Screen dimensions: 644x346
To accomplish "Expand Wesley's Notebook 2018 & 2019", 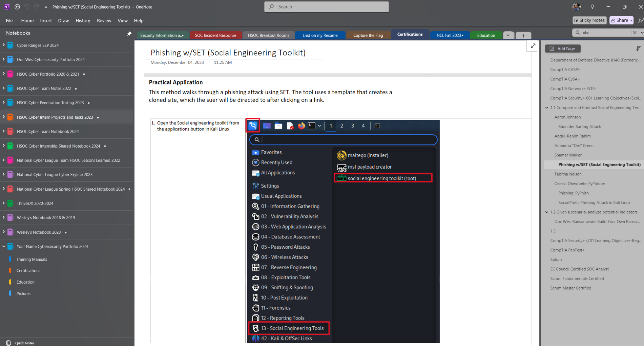I will (x=3, y=217).
